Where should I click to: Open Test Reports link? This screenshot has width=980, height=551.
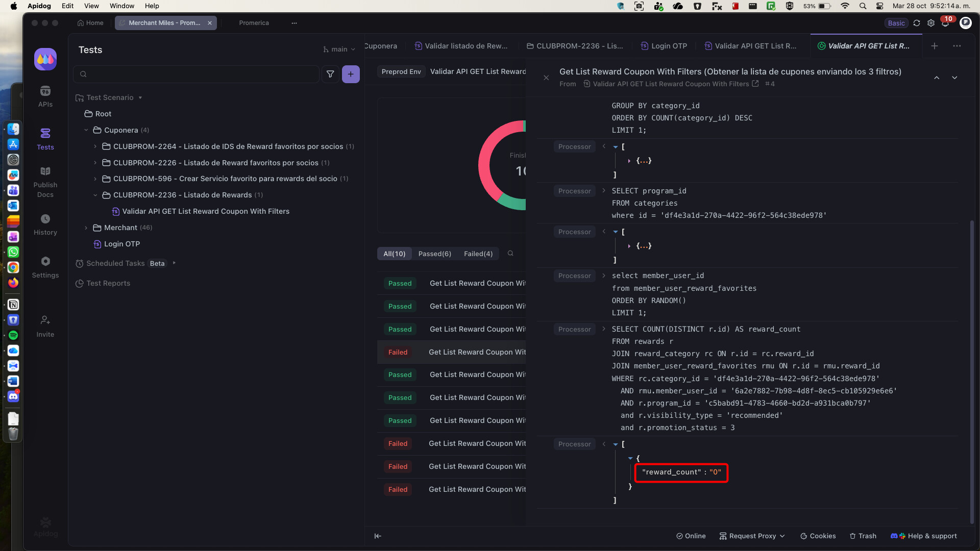(108, 283)
